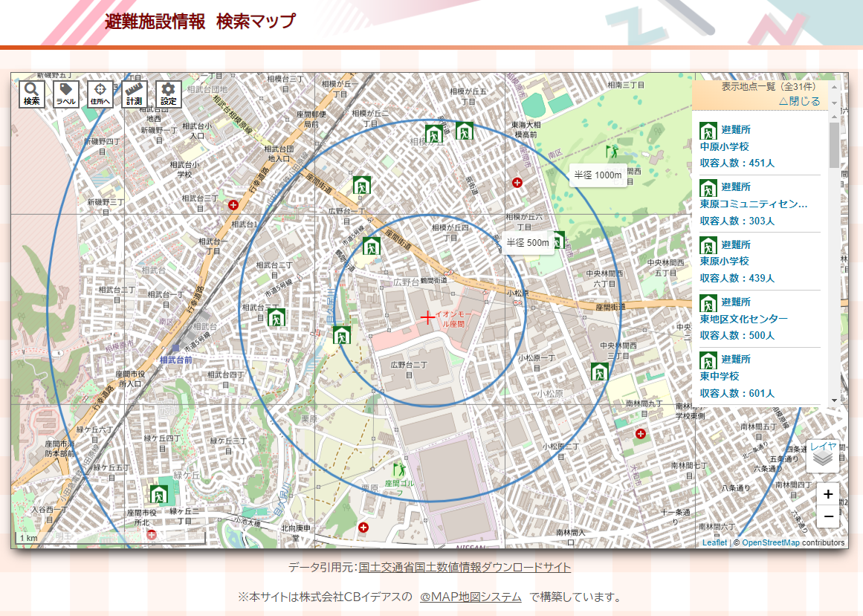Click the red hospital marker near 南林間
Image resolution: width=863 pixels, height=616 pixels.
tap(640, 433)
